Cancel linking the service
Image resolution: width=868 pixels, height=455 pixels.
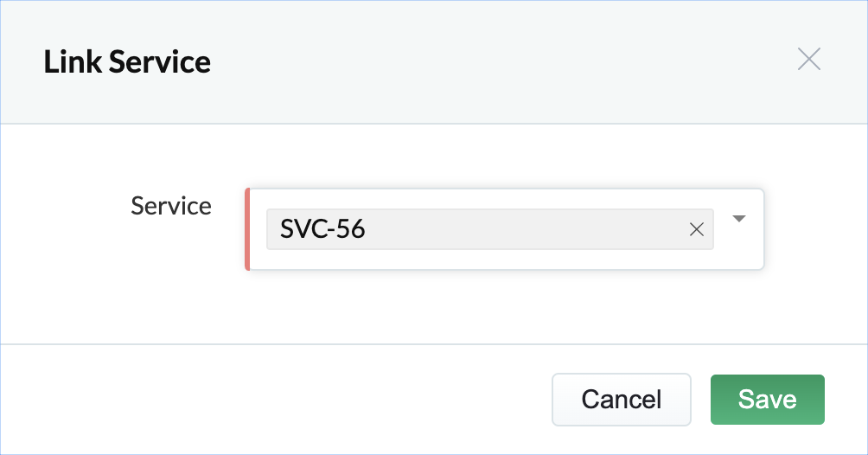[x=621, y=400]
